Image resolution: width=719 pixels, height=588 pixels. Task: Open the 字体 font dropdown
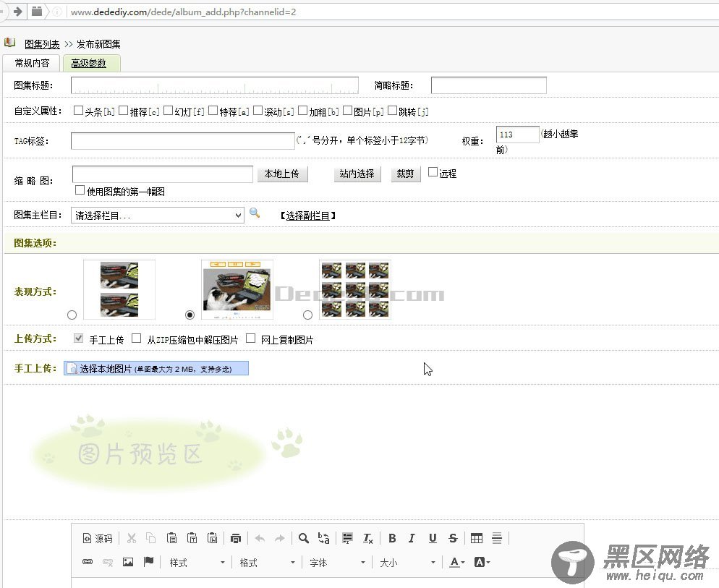tap(337, 562)
